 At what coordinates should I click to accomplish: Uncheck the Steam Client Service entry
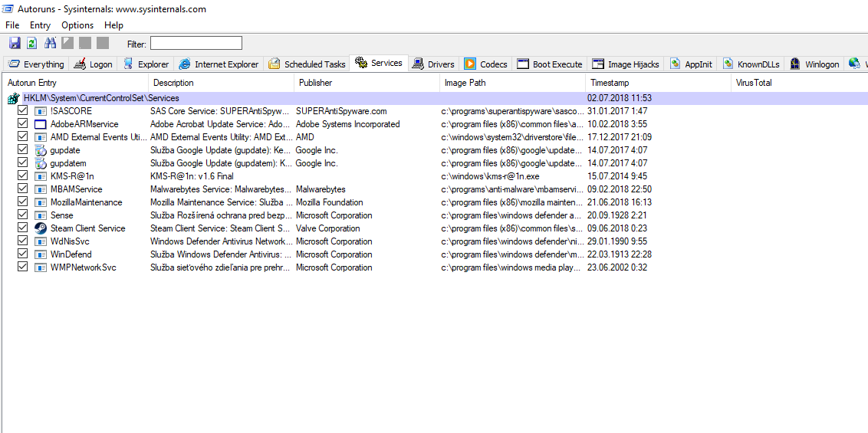click(x=23, y=228)
